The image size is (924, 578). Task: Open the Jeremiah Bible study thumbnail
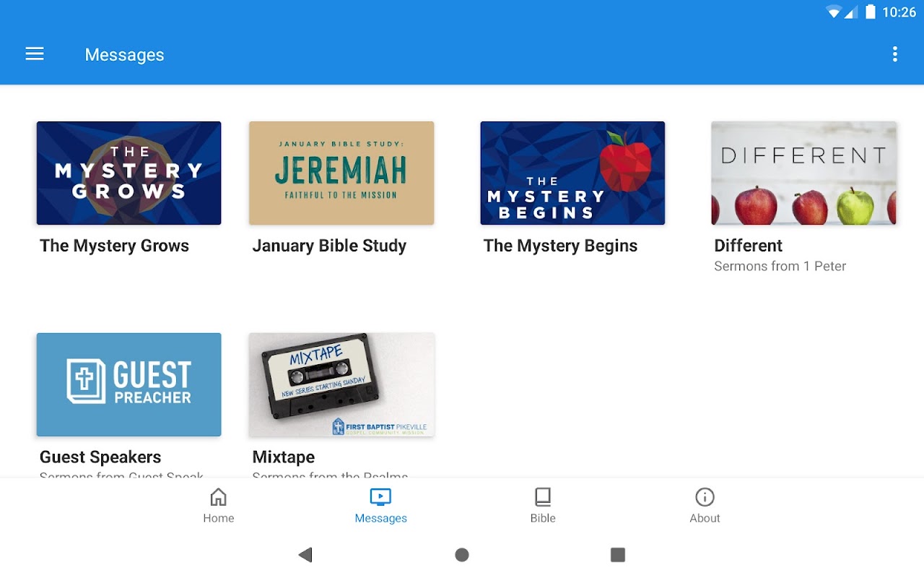tap(341, 173)
